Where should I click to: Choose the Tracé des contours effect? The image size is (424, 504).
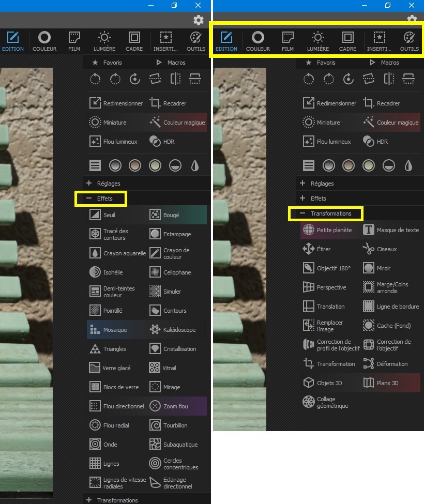(x=109, y=234)
